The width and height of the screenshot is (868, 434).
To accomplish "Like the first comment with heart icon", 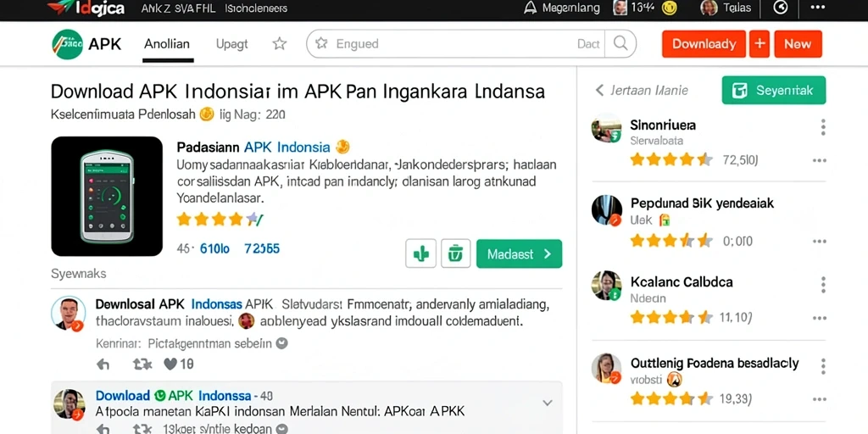I will pyautogui.click(x=170, y=364).
